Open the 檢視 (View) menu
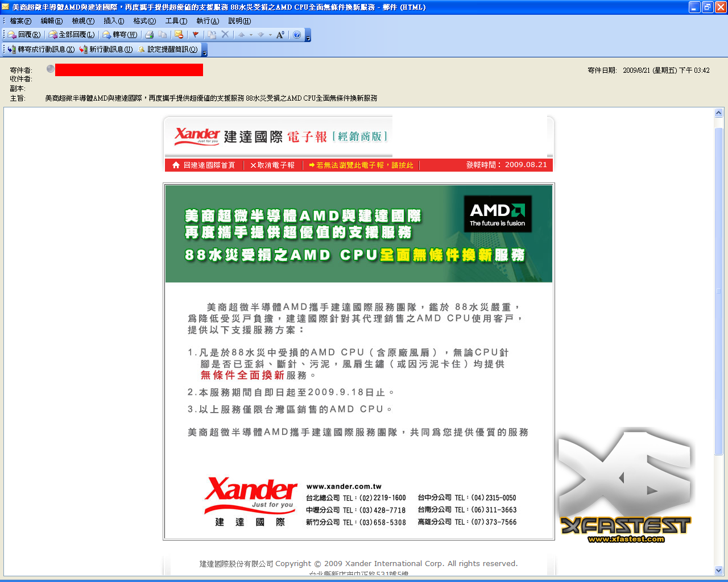Screen dimensions: 728x582 [x=83, y=21]
